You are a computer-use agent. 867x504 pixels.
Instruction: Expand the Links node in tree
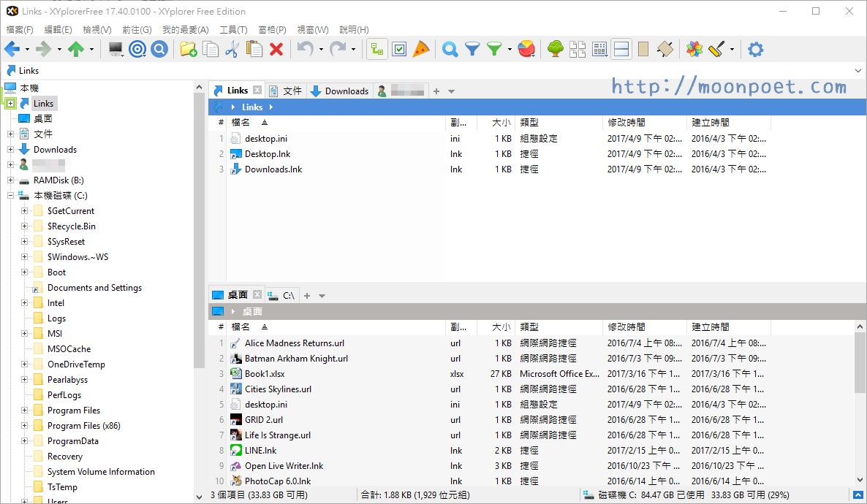click(10, 104)
